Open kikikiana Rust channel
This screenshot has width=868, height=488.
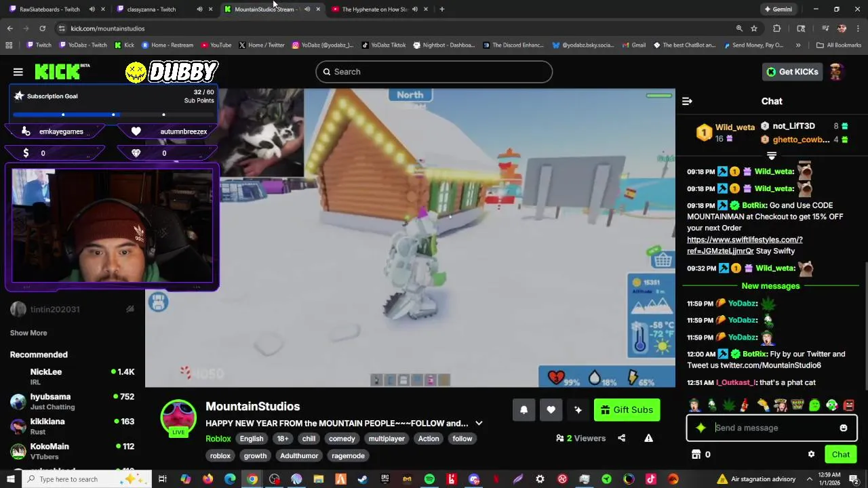[x=73, y=426]
